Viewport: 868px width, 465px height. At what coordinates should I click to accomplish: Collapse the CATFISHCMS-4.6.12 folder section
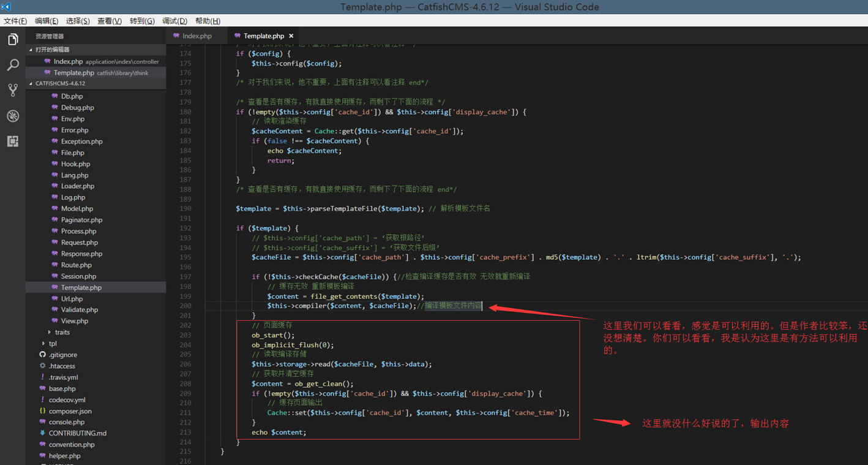(x=96, y=83)
